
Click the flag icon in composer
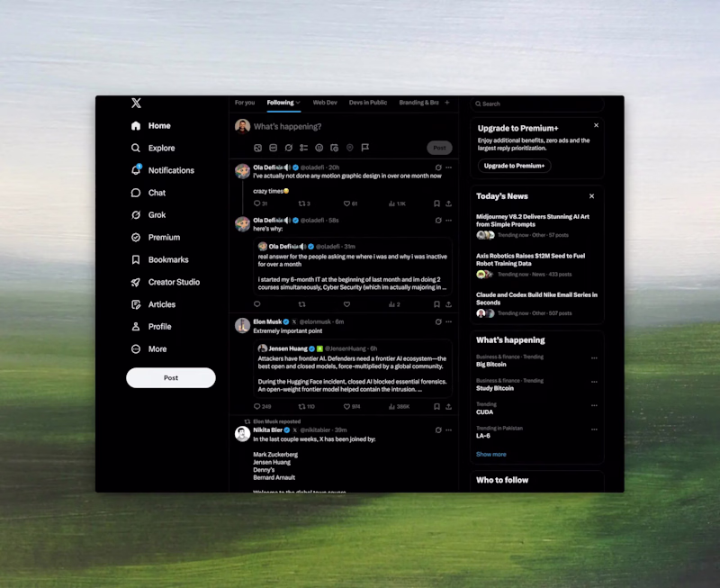(x=365, y=148)
